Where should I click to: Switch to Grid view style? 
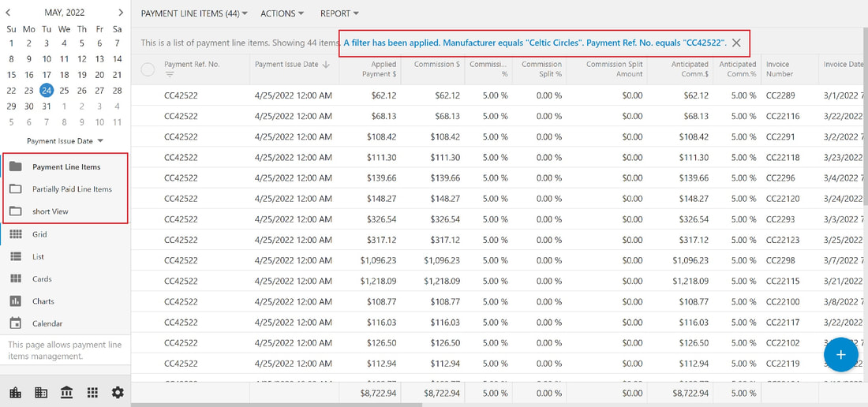point(39,234)
